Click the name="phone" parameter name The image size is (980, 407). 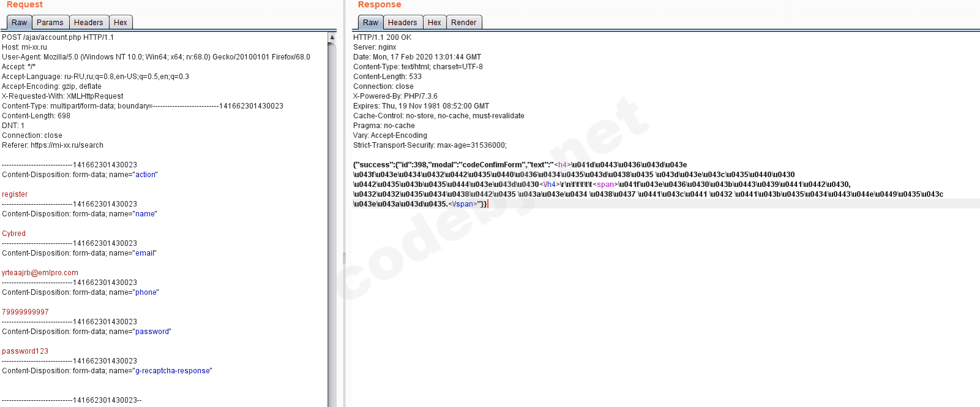(x=146, y=292)
